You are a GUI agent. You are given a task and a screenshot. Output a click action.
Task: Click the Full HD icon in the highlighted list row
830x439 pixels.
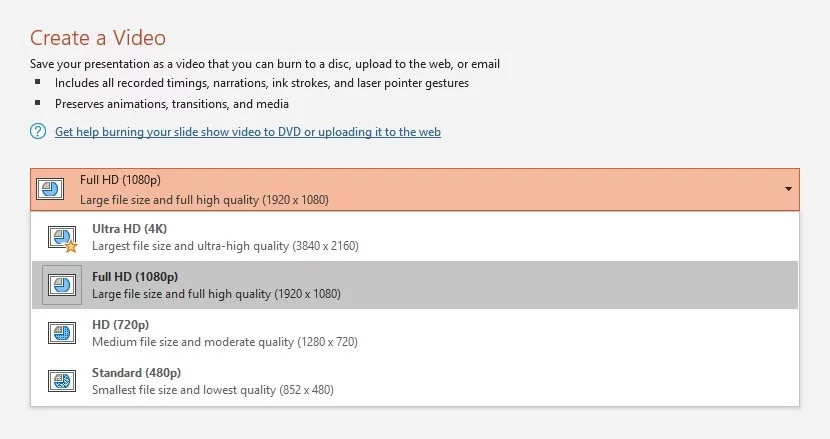click(61, 285)
